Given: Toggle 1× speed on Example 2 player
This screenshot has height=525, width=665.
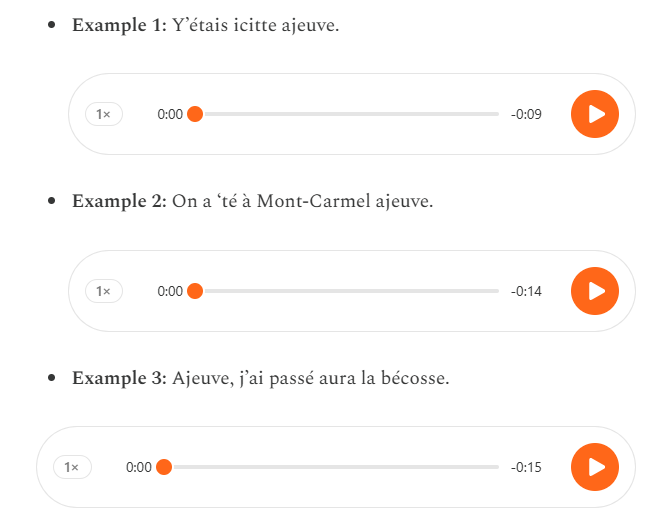Looking at the screenshot, I should pos(103,291).
